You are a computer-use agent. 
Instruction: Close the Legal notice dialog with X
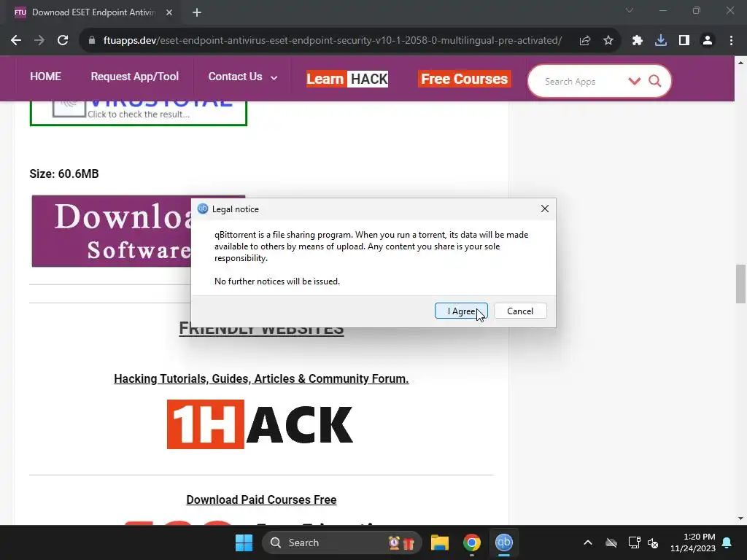tap(544, 209)
